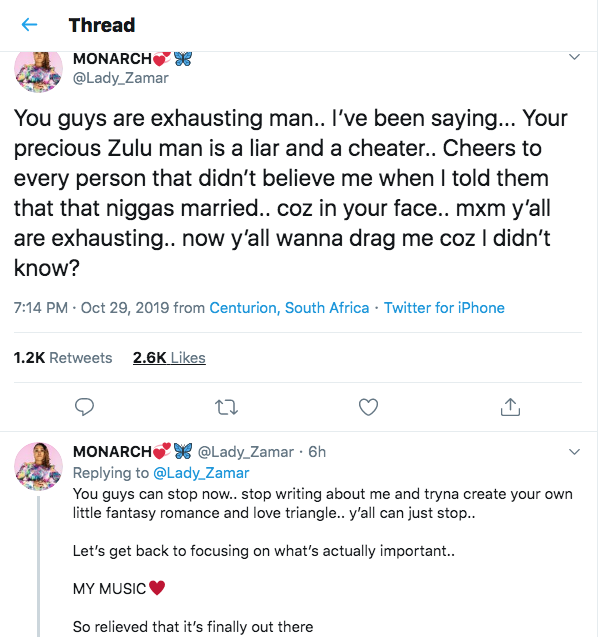Viewport: 601px width, 637px height.
Task: Click the @Lady_Zamar mention in Replying to
Action: [x=200, y=472]
